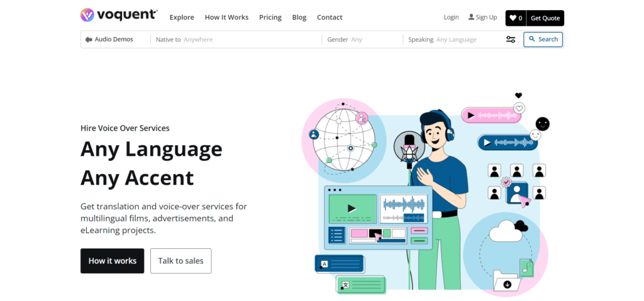The height and width of the screenshot is (301, 644).
Task: Open the Explore menu
Action: 182,17
